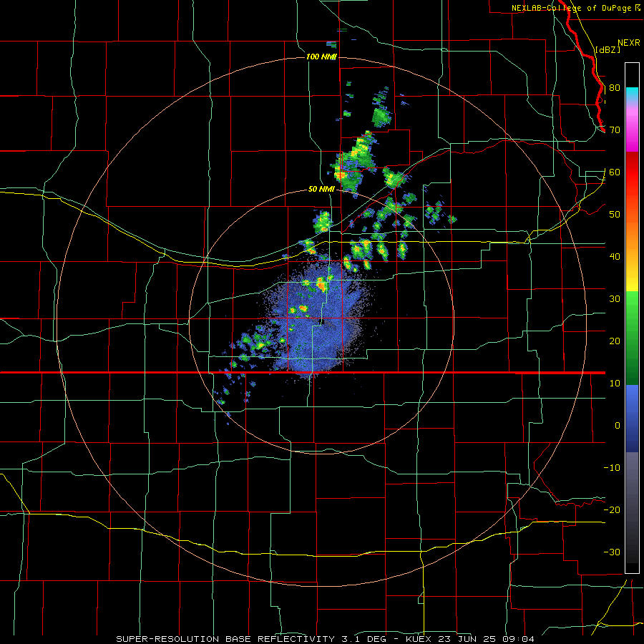Click the cyan top segment of color bar
The height and width of the screenshot is (644, 644).
[632, 93]
